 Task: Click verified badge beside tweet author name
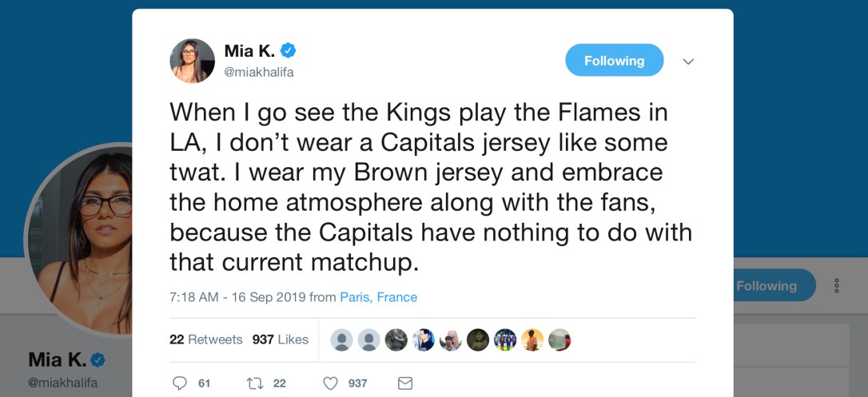pyautogui.click(x=288, y=51)
